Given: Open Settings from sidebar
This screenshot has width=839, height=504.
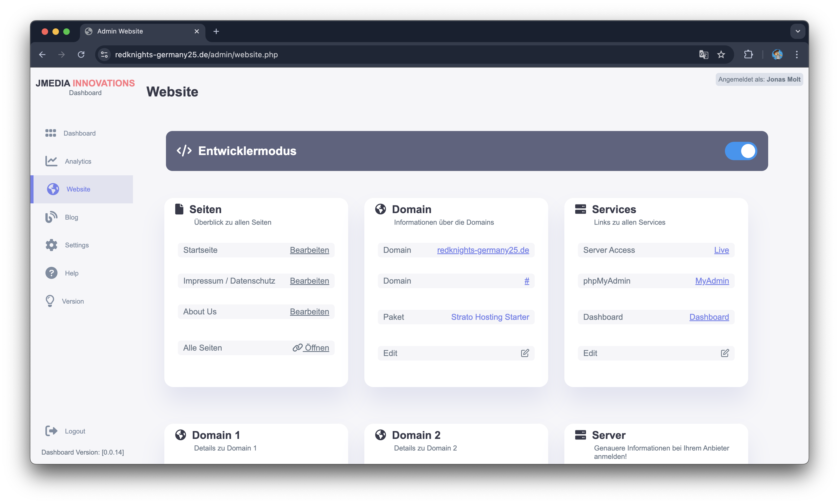Looking at the screenshot, I should click(x=82, y=245).
